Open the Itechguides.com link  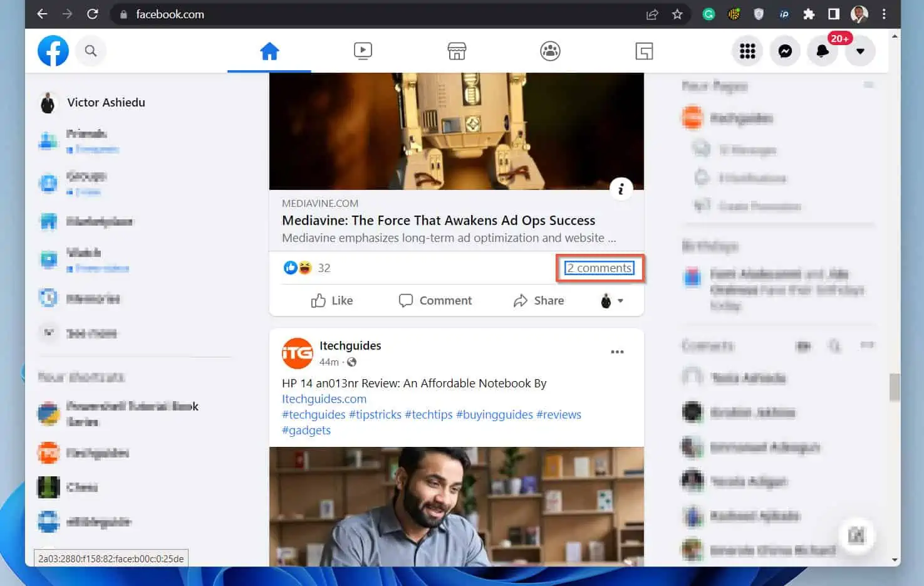[x=324, y=399]
